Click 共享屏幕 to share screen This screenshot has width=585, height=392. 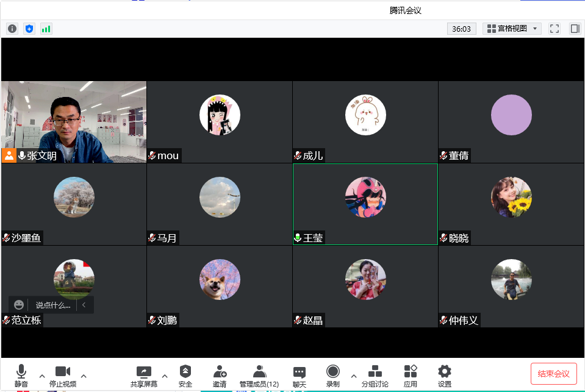[x=144, y=376]
